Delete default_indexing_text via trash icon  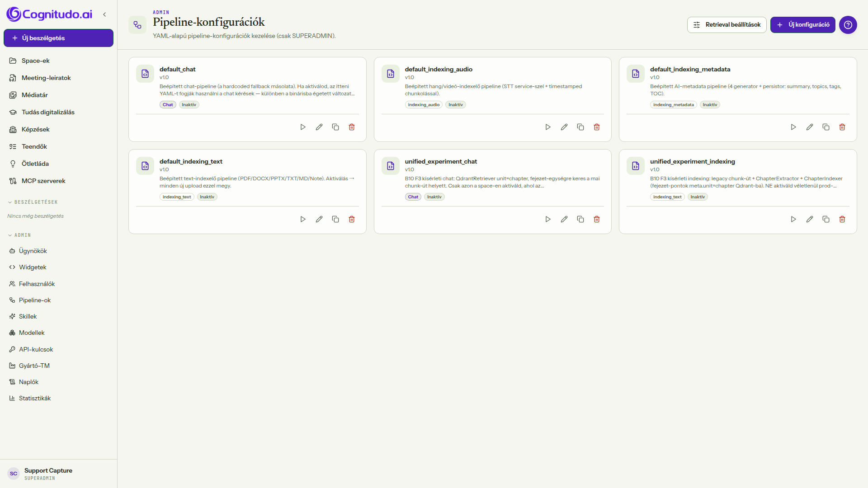coord(352,219)
